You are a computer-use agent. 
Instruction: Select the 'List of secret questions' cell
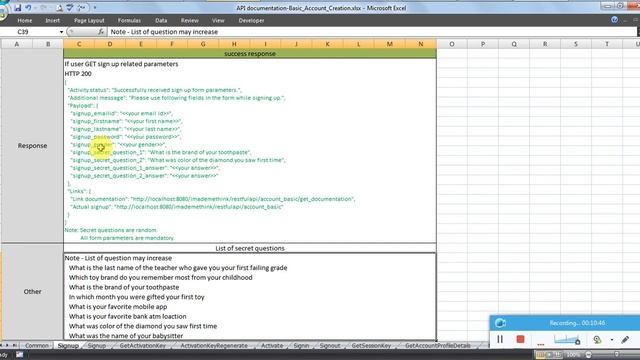tap(250, 248)
